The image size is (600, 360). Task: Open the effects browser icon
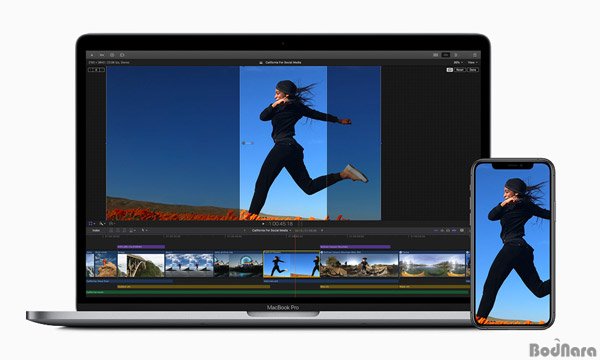pos(462,230)
